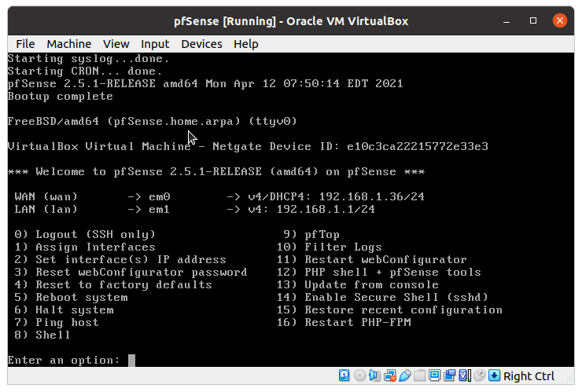Image resolution: width=582 pixels, height=392 pixels.
Task: Click the 'Starting syslog...done.' line
Action: [88, 59]
